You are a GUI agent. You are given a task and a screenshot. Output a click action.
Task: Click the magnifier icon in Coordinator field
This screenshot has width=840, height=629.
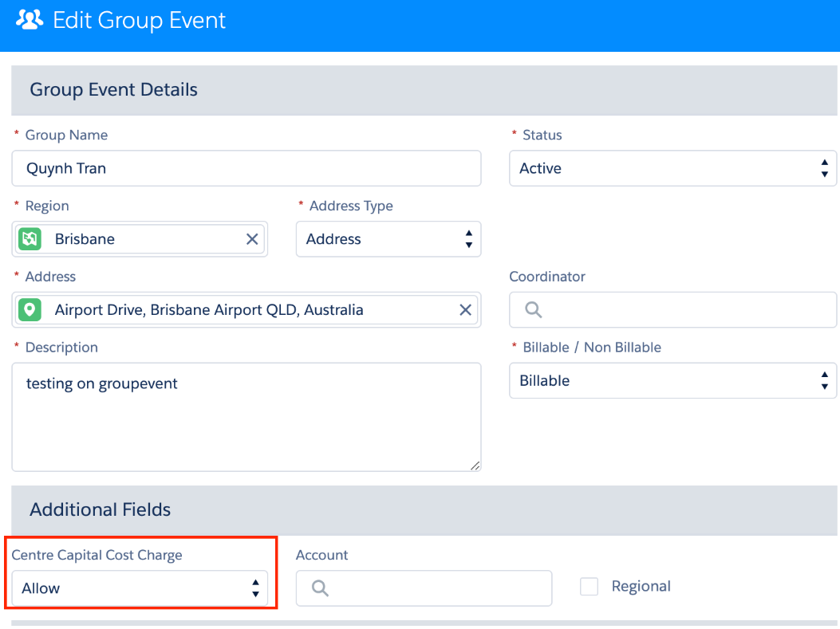tap(534, 310)
